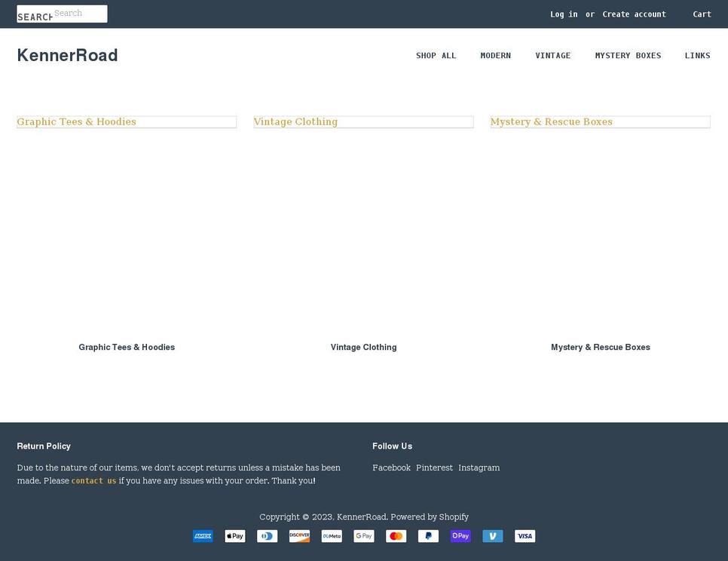Open the Vintage Clothing image placeholder link

tap(363, 121)
